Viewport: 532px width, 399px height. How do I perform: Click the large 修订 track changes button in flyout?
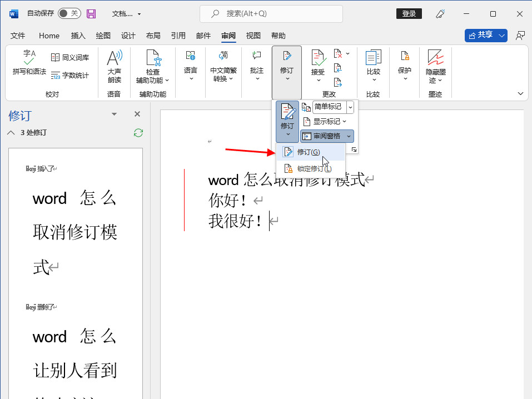pyautogui.click(x=287, y=122)
